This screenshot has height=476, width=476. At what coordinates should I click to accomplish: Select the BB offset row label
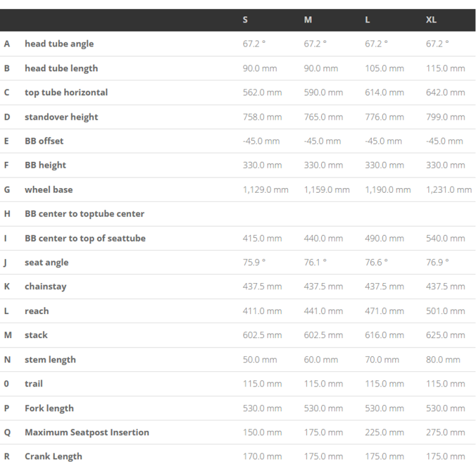pos(44,141)
